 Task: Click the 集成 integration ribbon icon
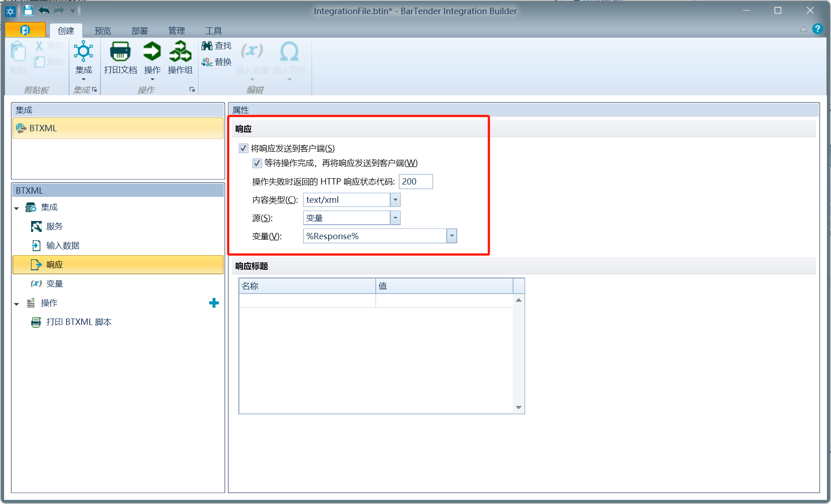(83, 51)
